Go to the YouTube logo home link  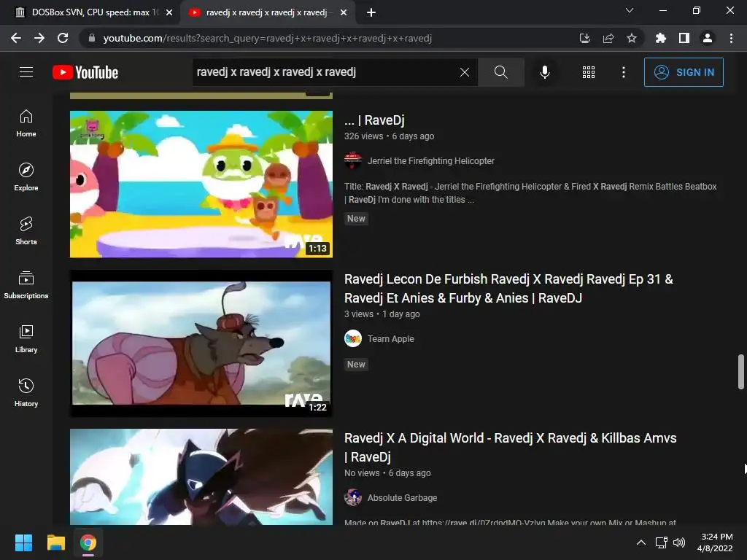[x=85, y=72]
